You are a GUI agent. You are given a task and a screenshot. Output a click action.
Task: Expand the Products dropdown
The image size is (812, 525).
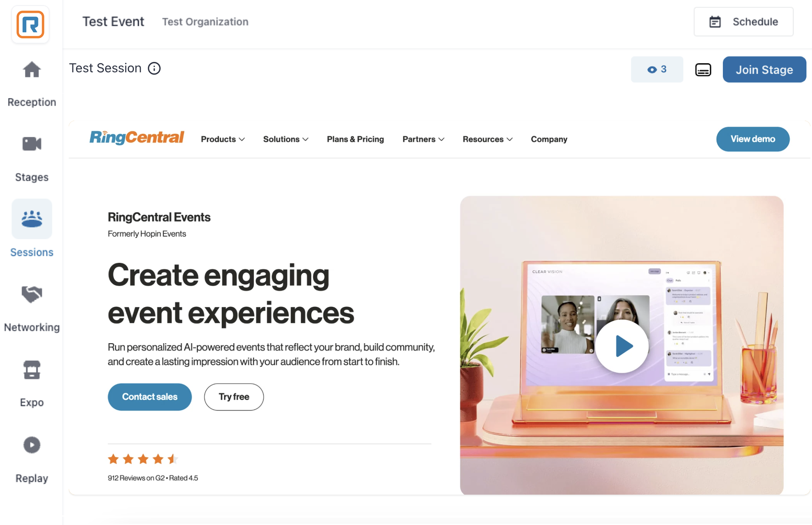pos(223,139)
